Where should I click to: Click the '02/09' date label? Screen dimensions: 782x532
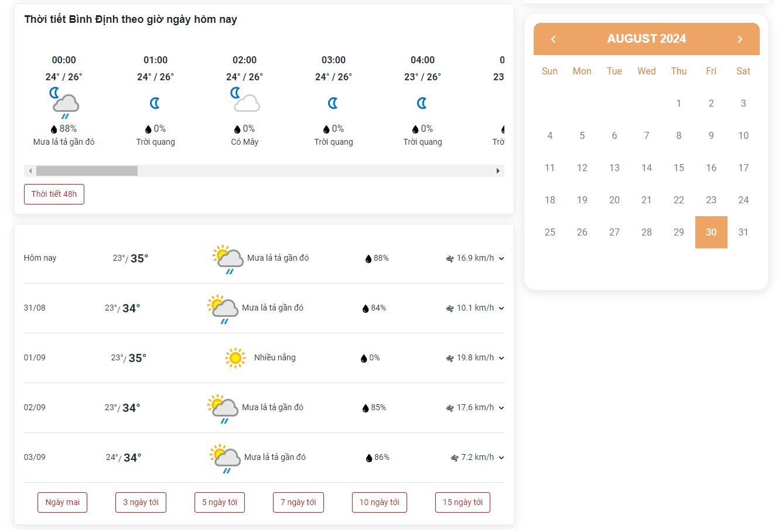[35, 407]
